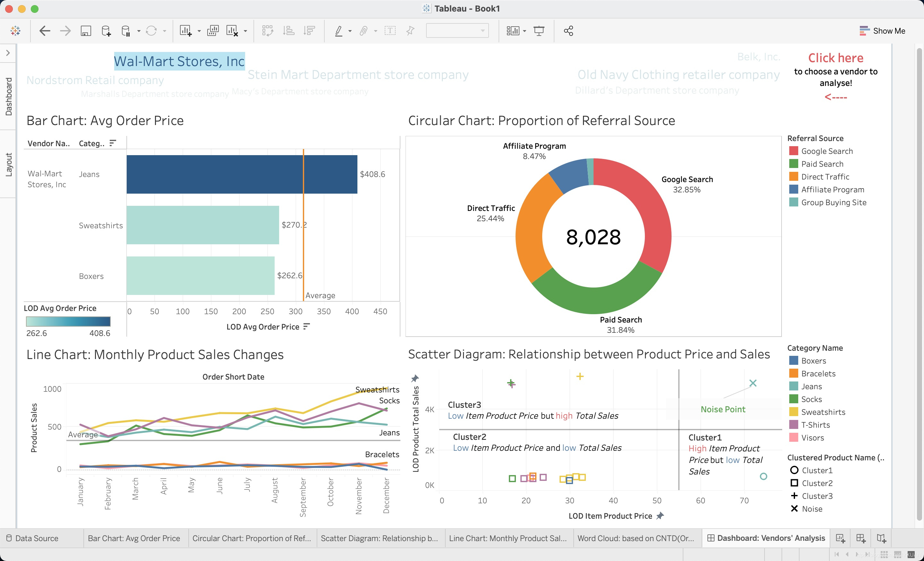Open the Show Me panel
Viewport: 924px width, 561px height.
pyautogui.click(x=882, y=31)
